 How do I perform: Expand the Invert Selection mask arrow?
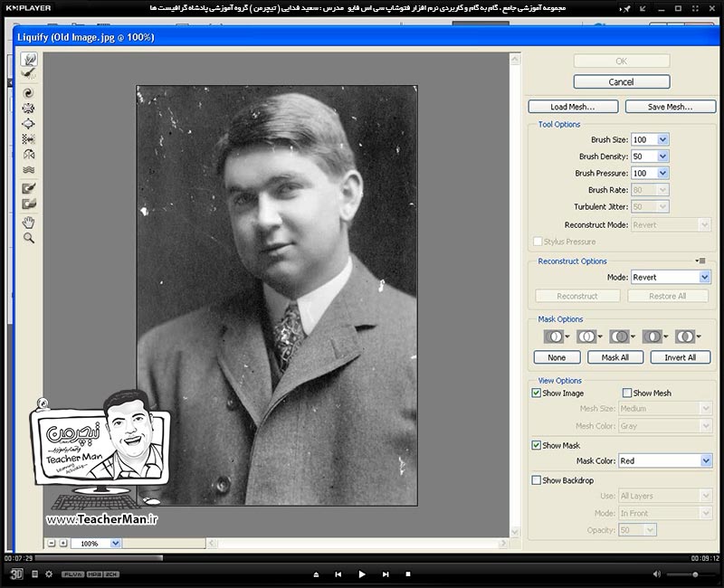(x=698, y=337)
